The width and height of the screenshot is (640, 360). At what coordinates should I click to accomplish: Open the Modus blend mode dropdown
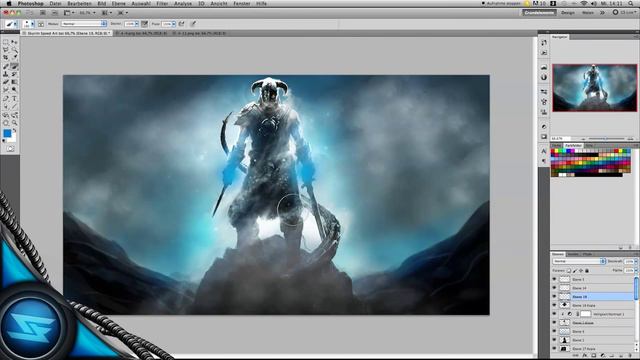click(84, 24)
